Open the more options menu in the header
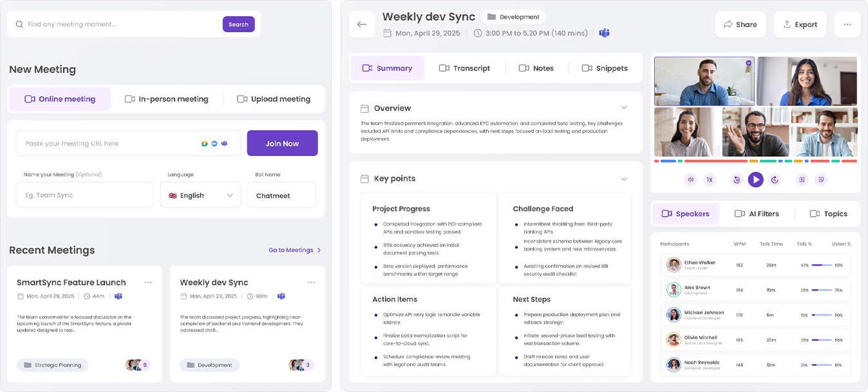The width and height of the screenshot is (868, 392). point(847,24)
